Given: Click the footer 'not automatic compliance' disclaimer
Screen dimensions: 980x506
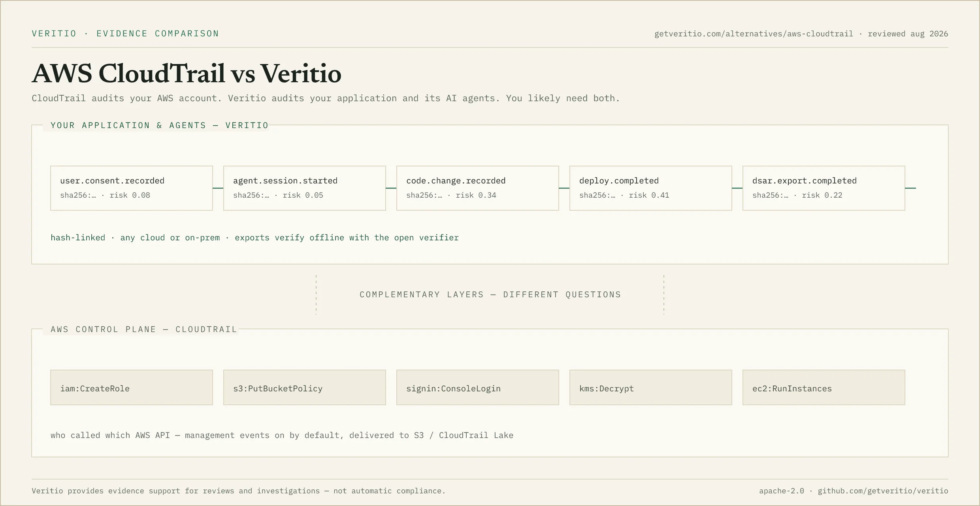Looking at the screenshot, I should pos(389,491).
